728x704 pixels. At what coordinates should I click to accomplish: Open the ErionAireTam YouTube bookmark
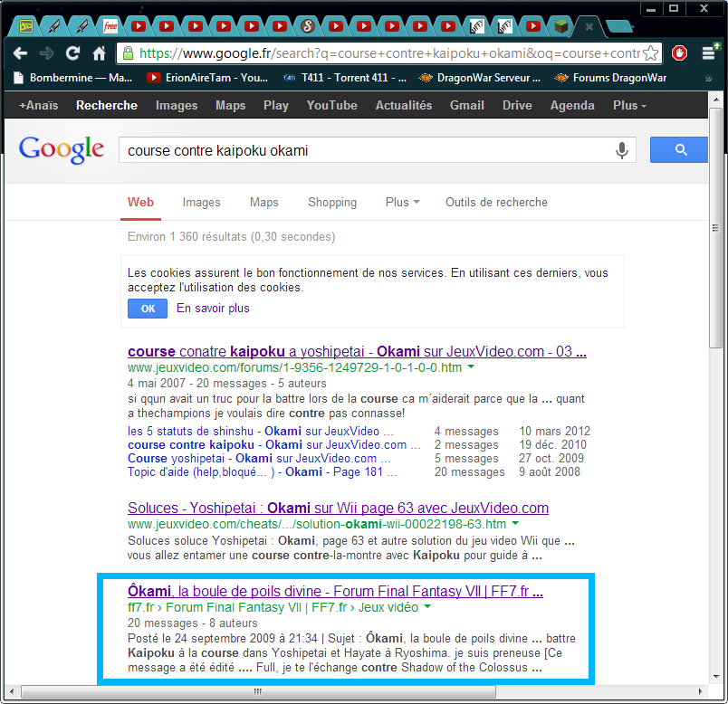pyautogui.click(x=207, y=78)
